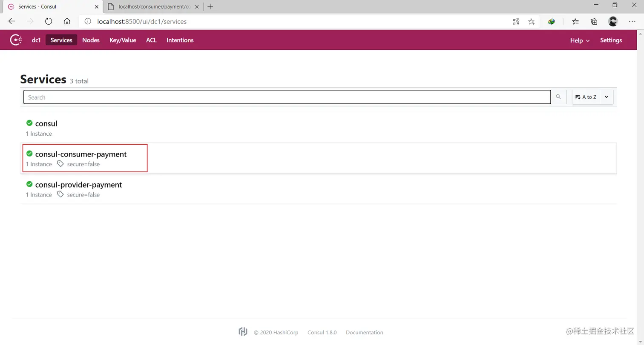Image resolution: width=644 pixels, height=345 pixels.
Task: Click the secure=false tag on consul-consumer-payment
Action: [83, 164]
